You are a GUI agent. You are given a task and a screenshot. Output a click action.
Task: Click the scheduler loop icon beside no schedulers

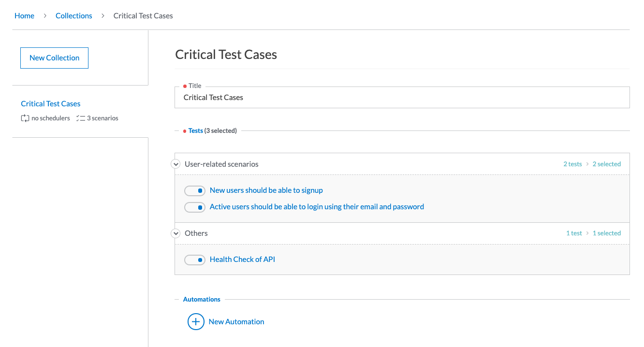(x=25, y=118)
